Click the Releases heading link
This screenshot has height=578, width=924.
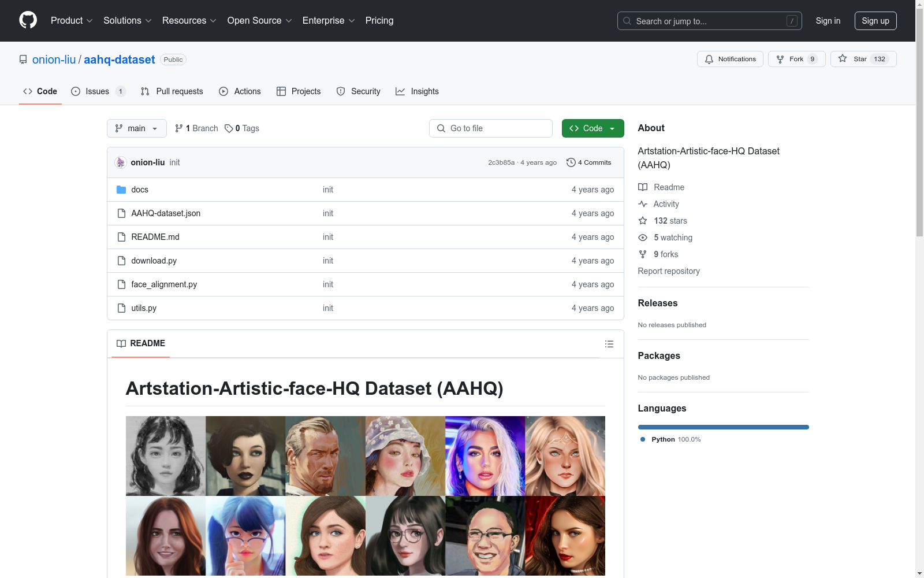point(658,303)
